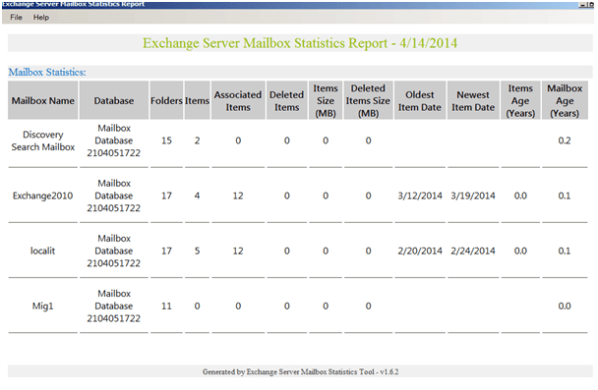Screen dimensions: 598x390
Task: Click Folders value 15 for Discovery Search Mailbox
Action: (x=166, y=141)
